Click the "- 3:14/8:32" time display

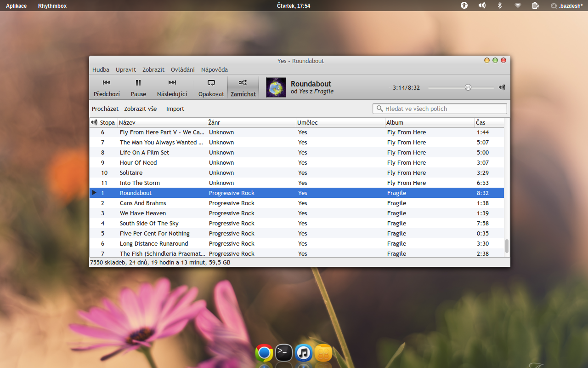pyautogui.click(x=404, y=87)
